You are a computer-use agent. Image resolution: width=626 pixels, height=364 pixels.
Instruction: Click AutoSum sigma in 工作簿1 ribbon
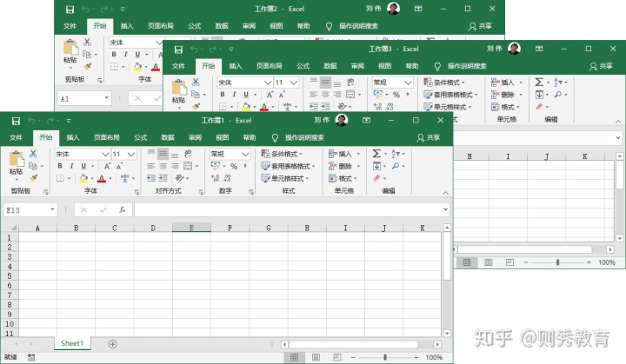[376, 154]
